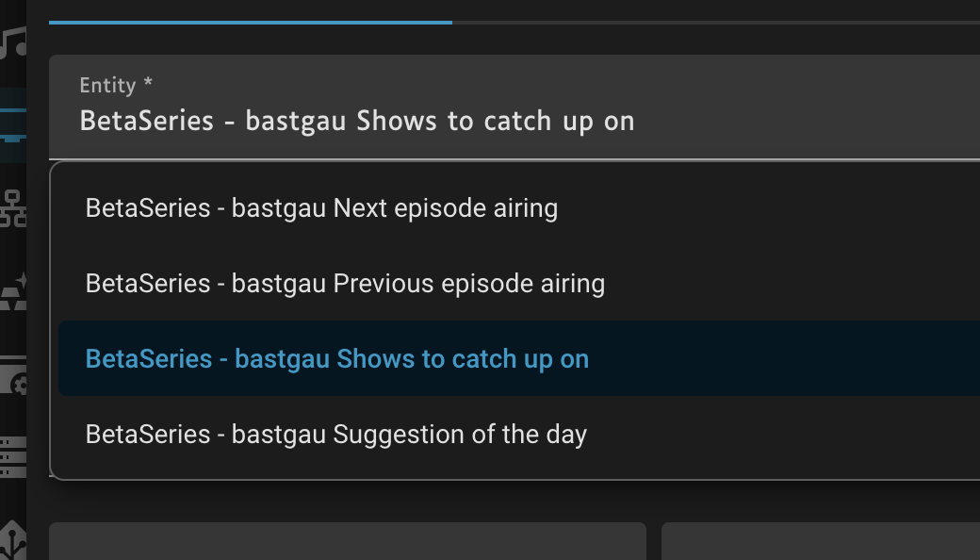The image size is (980, 560).
Task: Click the server rack sidebar icon
Action: pos(12,457)
